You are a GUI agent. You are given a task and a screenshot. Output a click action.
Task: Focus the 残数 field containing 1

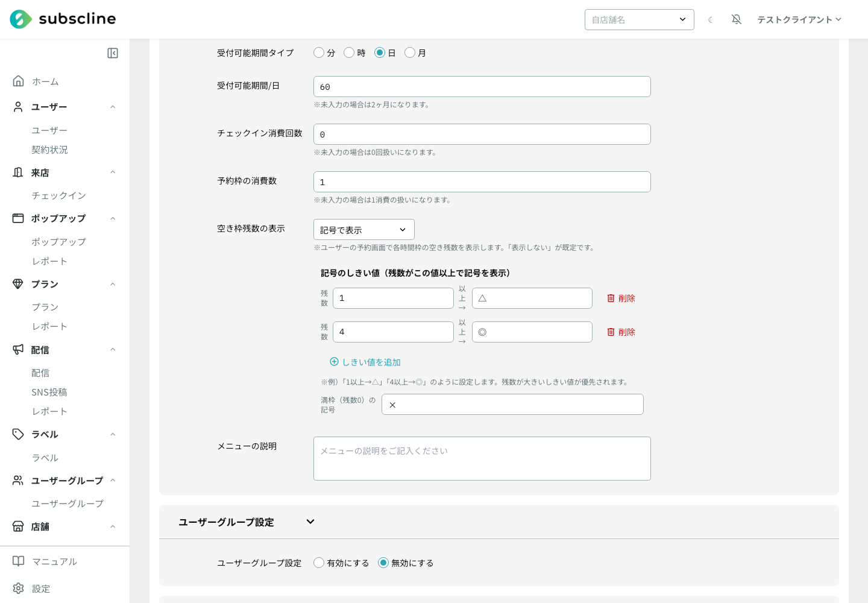[393, 298]
